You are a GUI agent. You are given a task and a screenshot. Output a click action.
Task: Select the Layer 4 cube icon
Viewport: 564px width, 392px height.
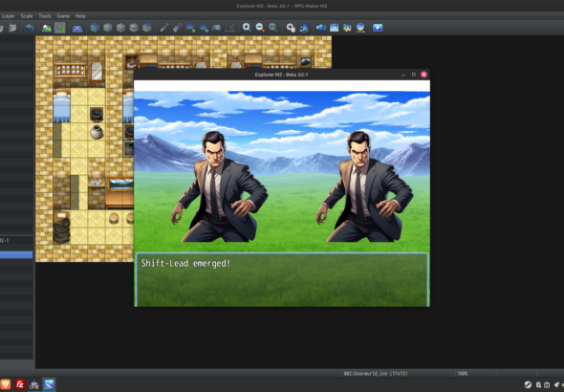pos(147,28)
